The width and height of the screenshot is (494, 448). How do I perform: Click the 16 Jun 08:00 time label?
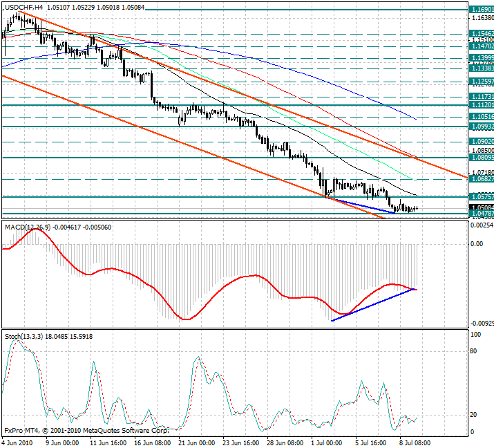(x=151, y=442)
